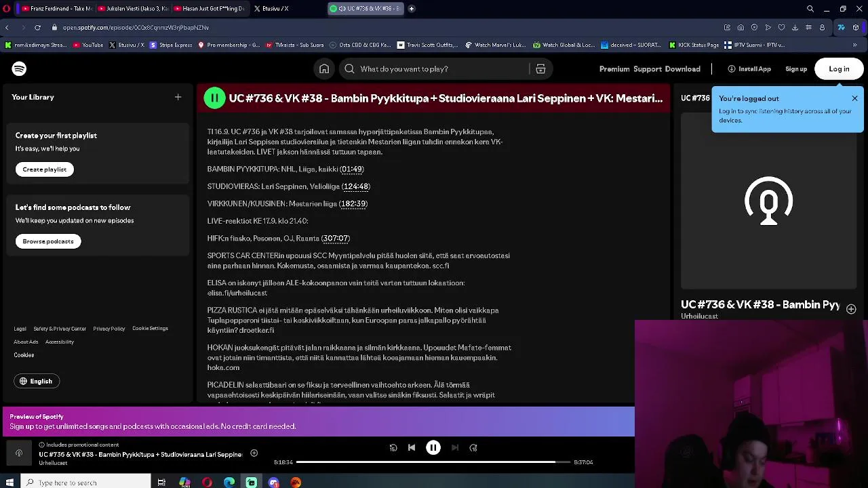The width and height of the screenshot is (868, 488).
Task: Seek within the episode progress bar
Action: [434, 462]
